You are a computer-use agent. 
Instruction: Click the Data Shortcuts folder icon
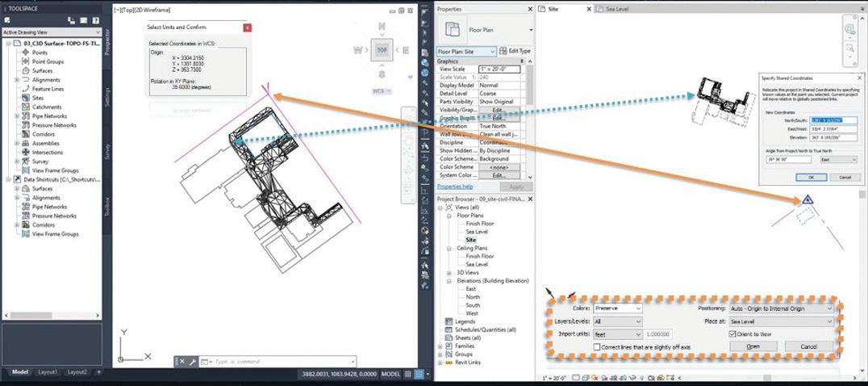click(17, 179)
